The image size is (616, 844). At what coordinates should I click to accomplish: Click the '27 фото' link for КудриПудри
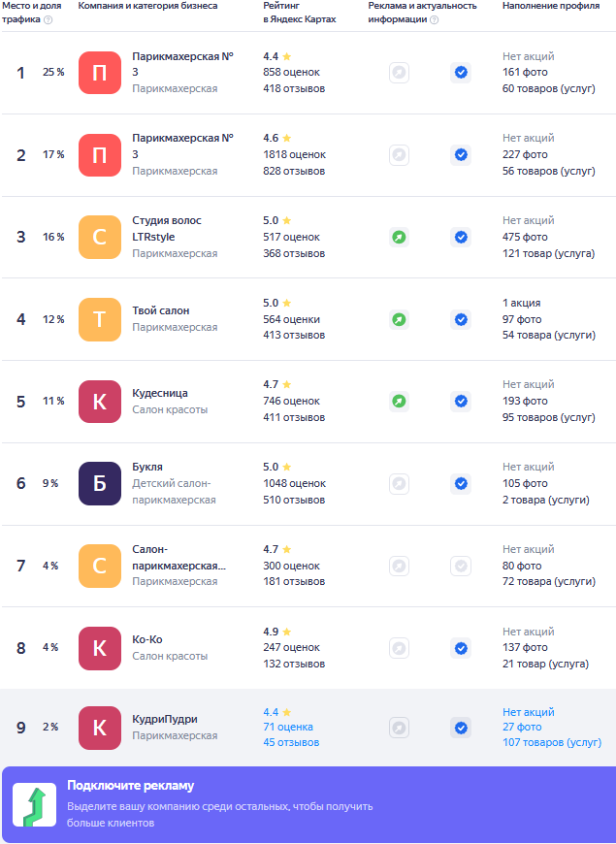tap(522, 728)
